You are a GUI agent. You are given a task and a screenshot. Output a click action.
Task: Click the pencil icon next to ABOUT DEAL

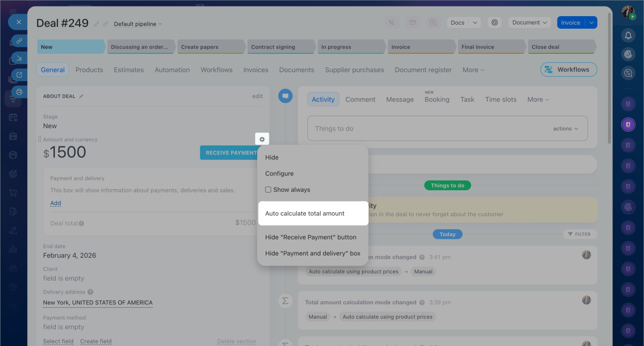coord(82,96)
